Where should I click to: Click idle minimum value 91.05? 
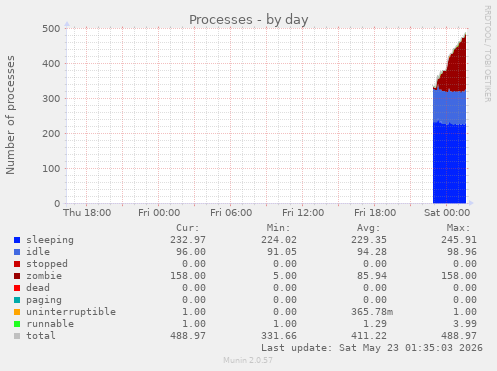click(x=282, y=252)
